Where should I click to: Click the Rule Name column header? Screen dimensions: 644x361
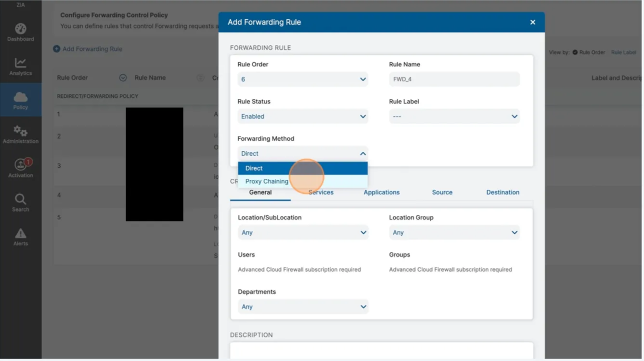click(x=150, y=78)
